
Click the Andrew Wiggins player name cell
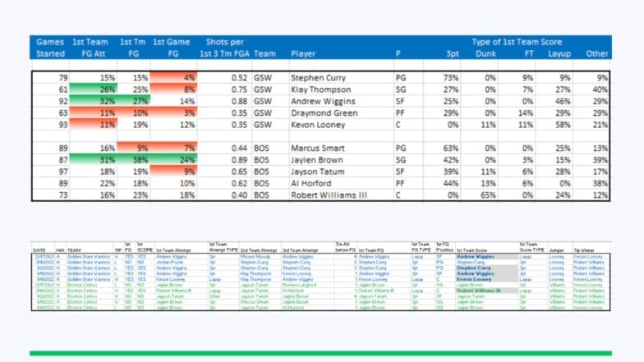323,102
